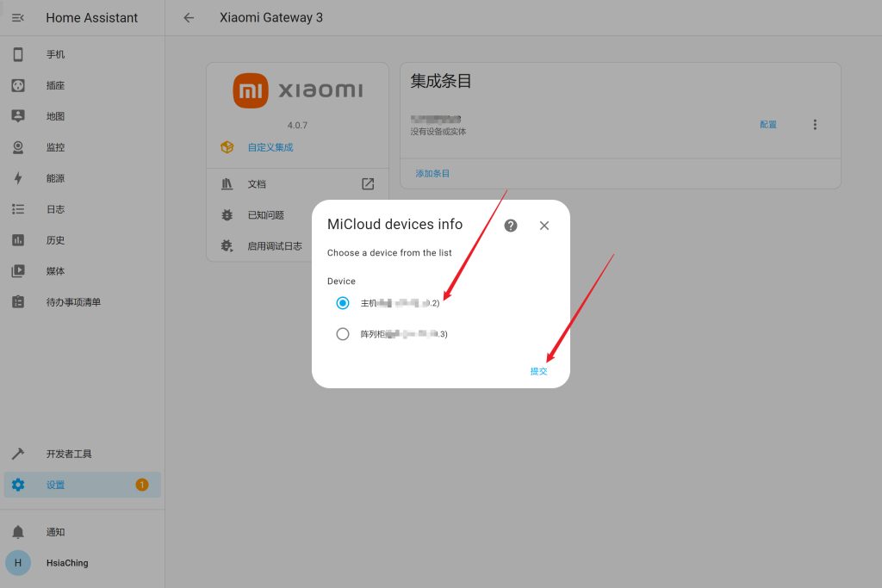Open the 文档 documentation entry
Image resolution: width=882 pixels, height=588 pixels.
click(297, 184)
